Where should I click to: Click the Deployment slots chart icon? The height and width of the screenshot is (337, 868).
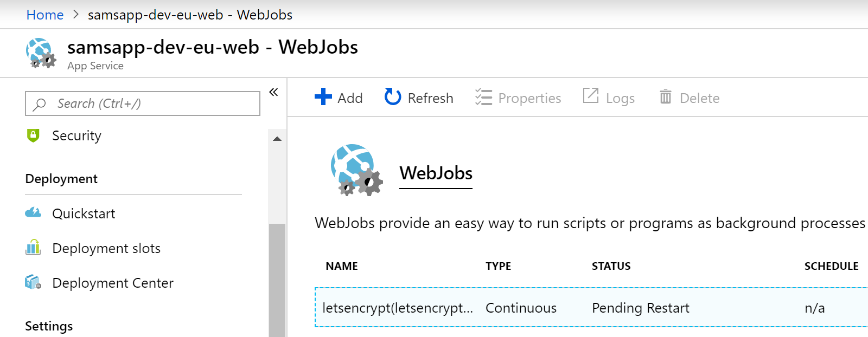click(x=33, y=248)
